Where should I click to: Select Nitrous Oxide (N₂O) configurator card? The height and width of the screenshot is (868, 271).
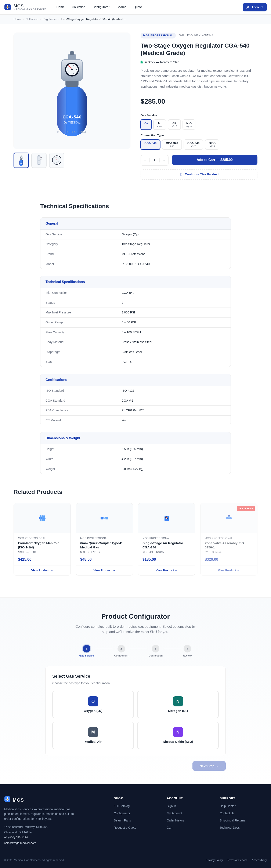178,735
